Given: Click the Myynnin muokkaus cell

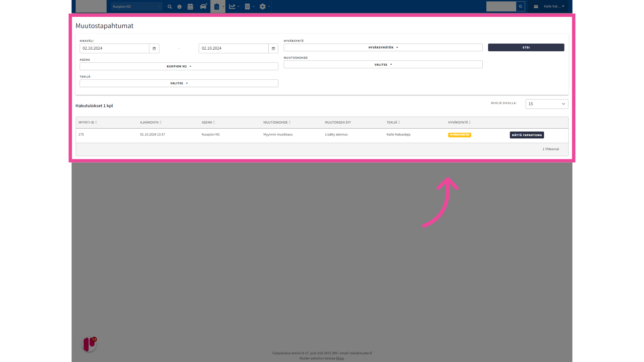Looking at the screenshot, I should (278, 134).
